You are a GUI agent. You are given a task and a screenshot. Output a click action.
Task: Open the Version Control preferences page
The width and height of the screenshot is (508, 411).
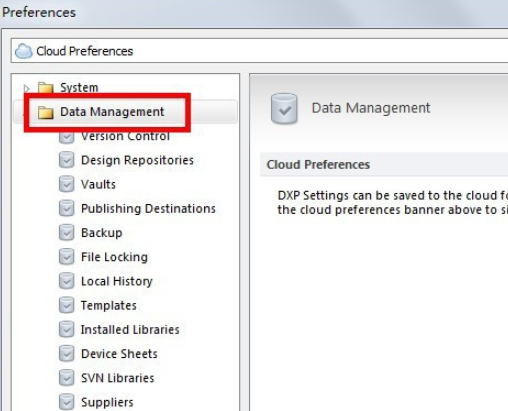pyautogui.click(x=125, y=136)
